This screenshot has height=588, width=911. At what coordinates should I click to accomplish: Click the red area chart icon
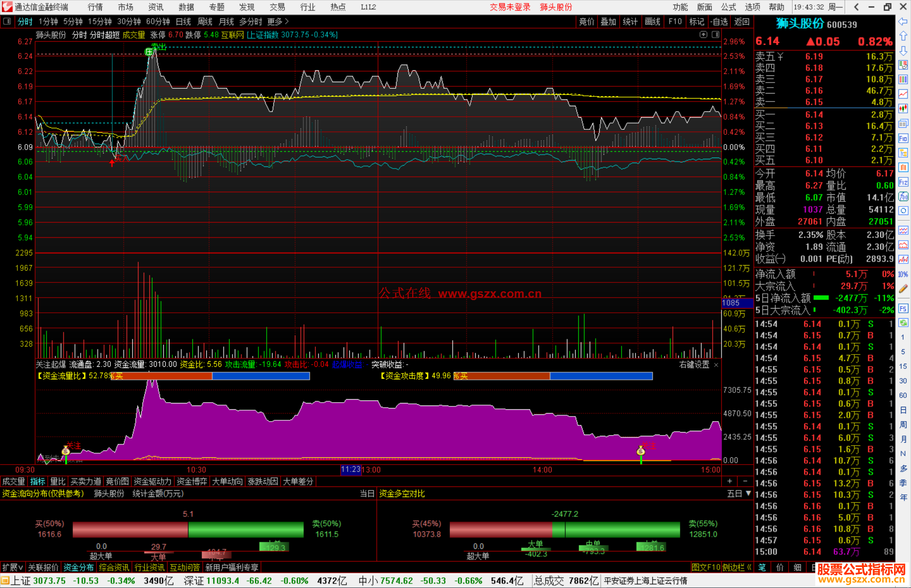pos(903,245)
